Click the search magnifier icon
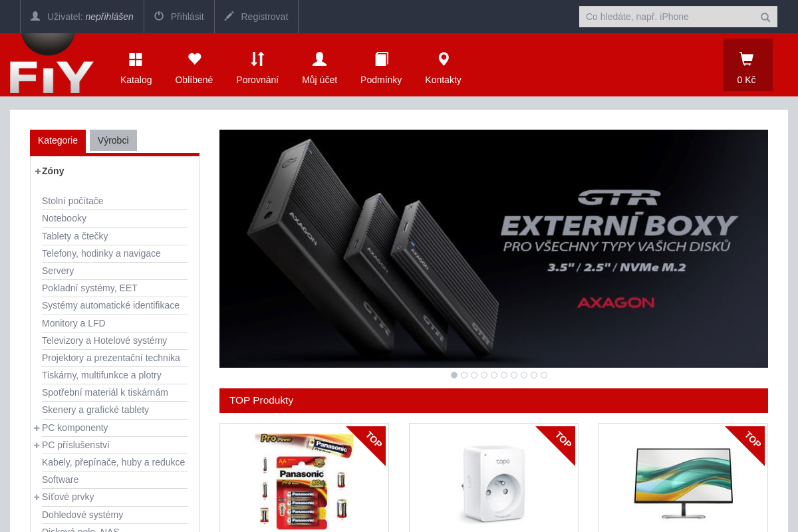Viewport: 798px width, 532px height. pos(765,17)
